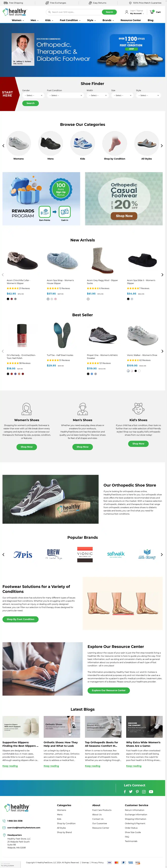Click the Shop By Foot Condition button

point(21,619)
